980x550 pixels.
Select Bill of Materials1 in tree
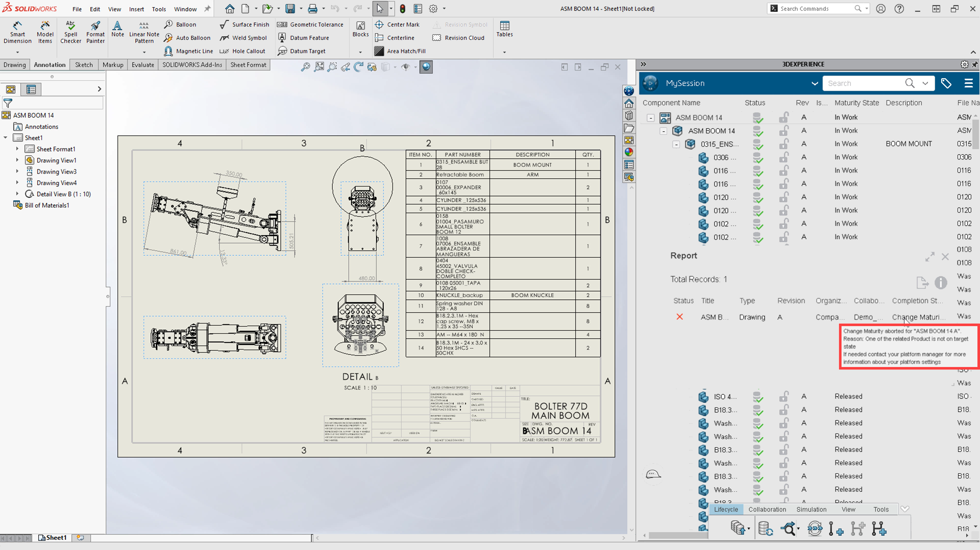click(x=47, y=205)
